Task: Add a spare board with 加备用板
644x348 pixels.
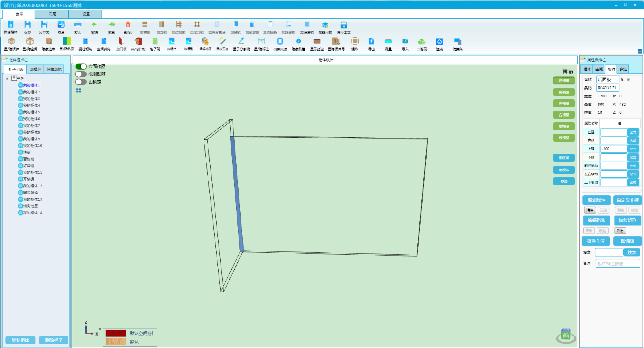Action: (x=325, y=25)
